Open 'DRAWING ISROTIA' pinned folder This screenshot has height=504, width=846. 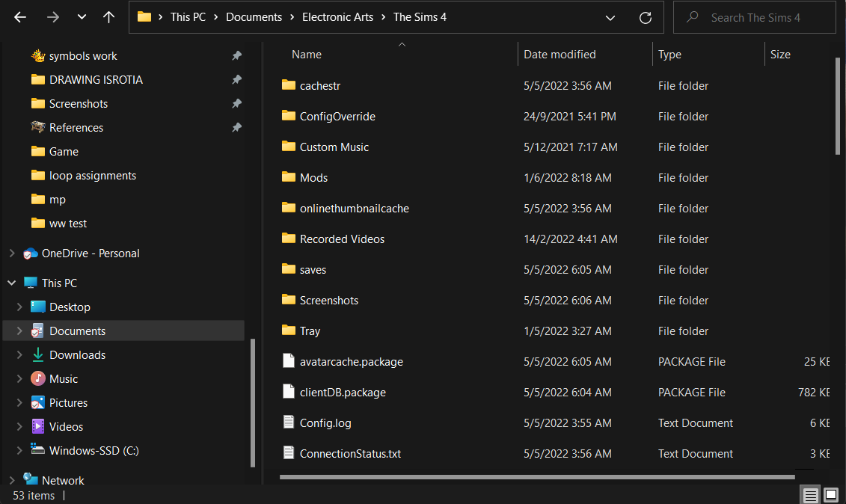click(x=96, y=80)
